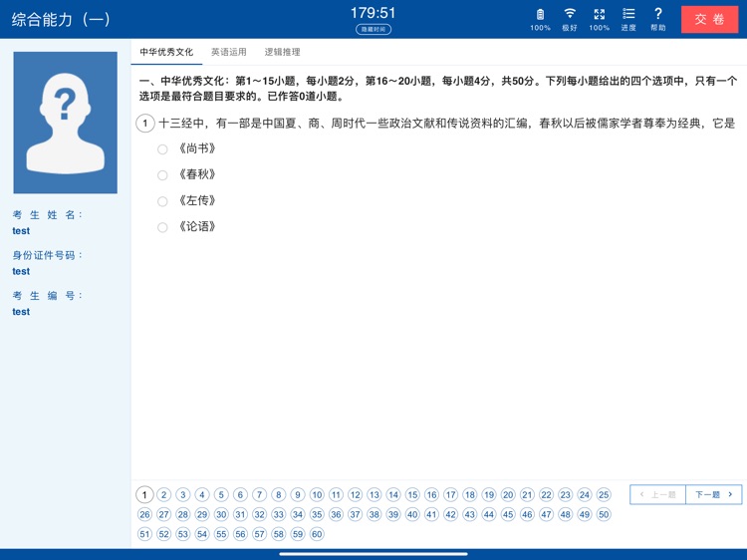747x560 pixels.
Task: Jump to question 26 in navigator
Action: pyautogui.click(x=144, y=514)
